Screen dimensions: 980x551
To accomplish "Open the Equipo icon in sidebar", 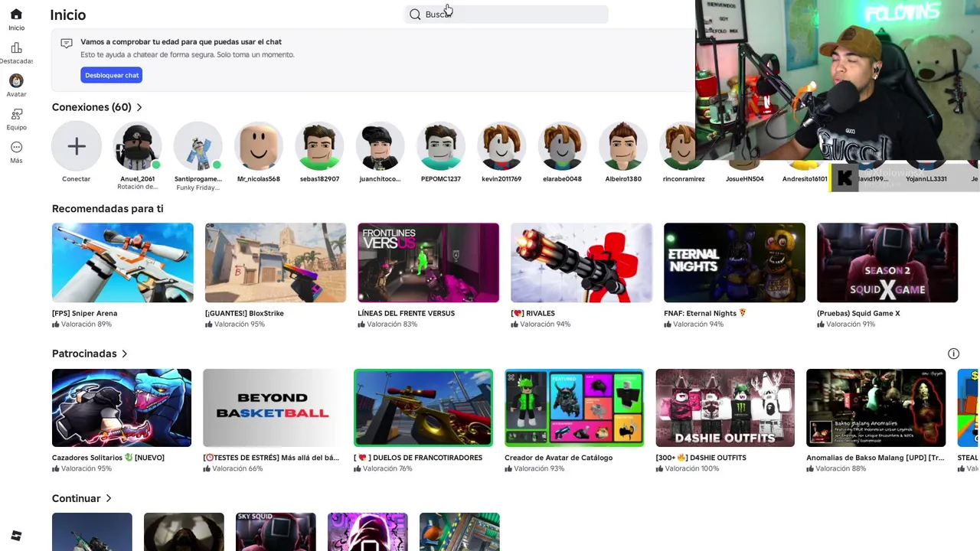I will coord(16,114).
